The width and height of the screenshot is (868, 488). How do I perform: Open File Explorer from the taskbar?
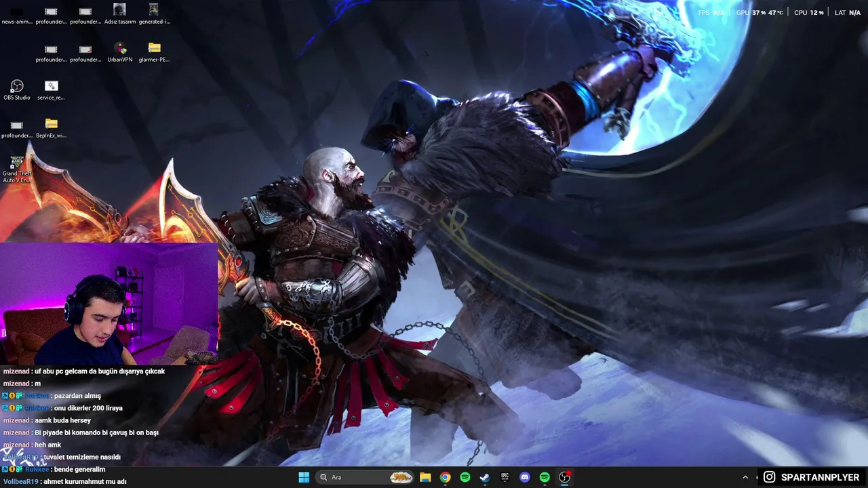(425, 477)
